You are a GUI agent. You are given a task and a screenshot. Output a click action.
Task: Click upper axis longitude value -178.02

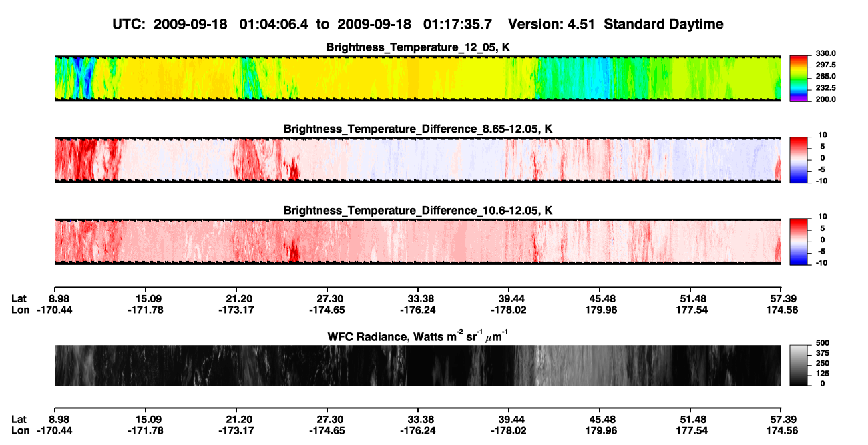pyautogui.click(x=510, y=310)
